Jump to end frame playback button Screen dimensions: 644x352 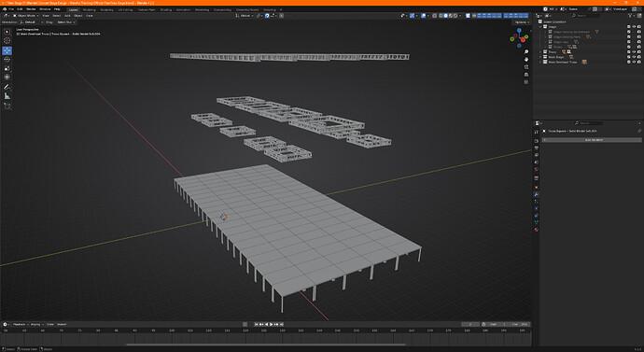tap(281, 325)
